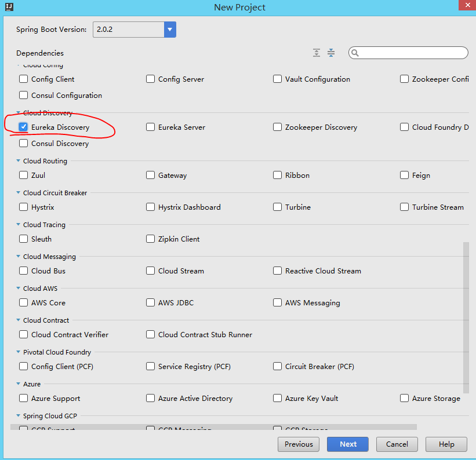Check Cloud Contract Verifier
This screenshot has height=460, width=476.
point(23,334)
